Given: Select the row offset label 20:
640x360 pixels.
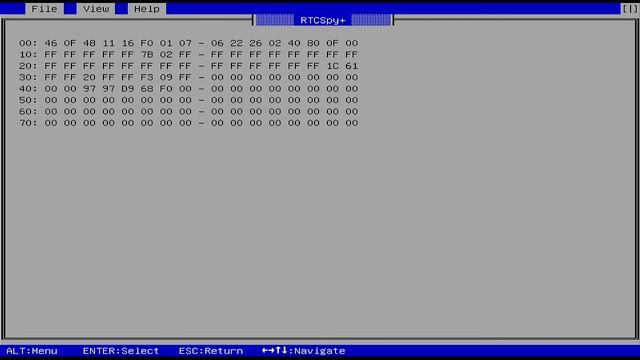Looking at the screenshot, I should click(28, 66).
